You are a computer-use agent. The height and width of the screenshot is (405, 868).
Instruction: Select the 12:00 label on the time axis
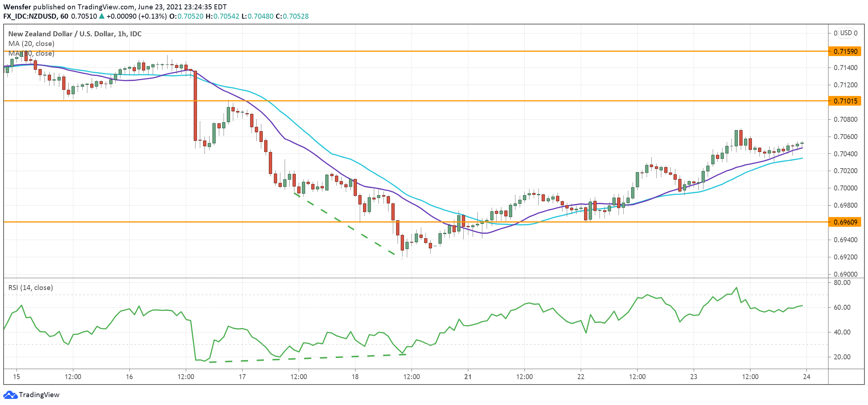click(73, 376)
